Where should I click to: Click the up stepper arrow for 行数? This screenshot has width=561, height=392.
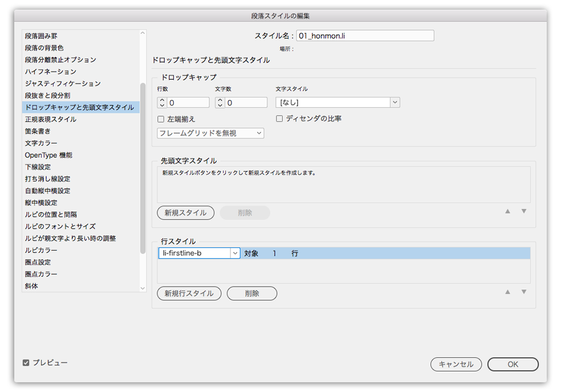(162, 100)
